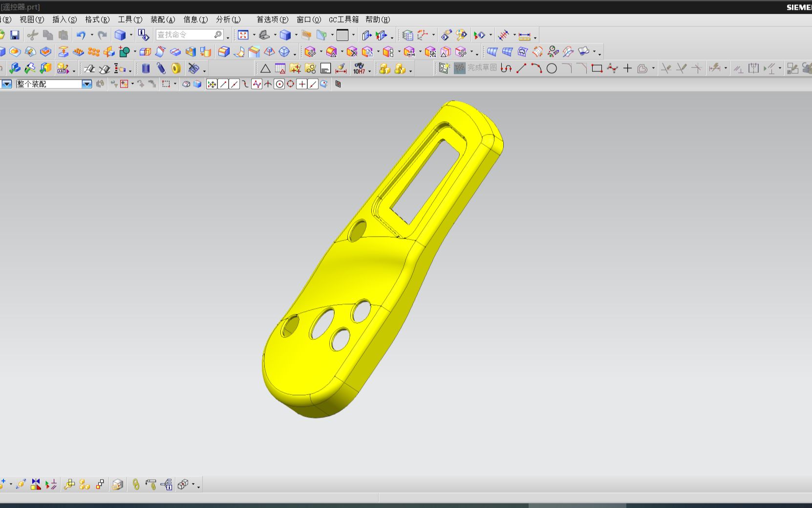Expand the Fit view dropdown arrow
812x508 pixels.
254,35
